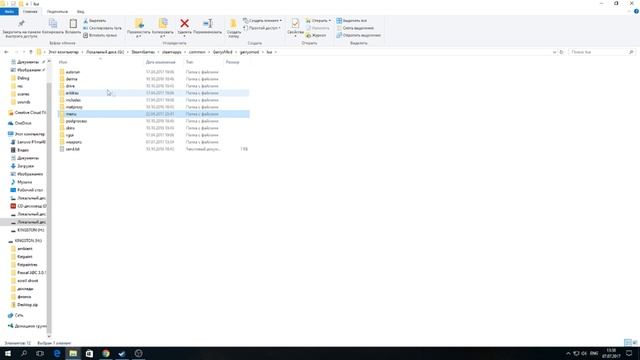
Task: Open the Open (Открыть) dropdown in ribbon
Action: tap(330, 20)
